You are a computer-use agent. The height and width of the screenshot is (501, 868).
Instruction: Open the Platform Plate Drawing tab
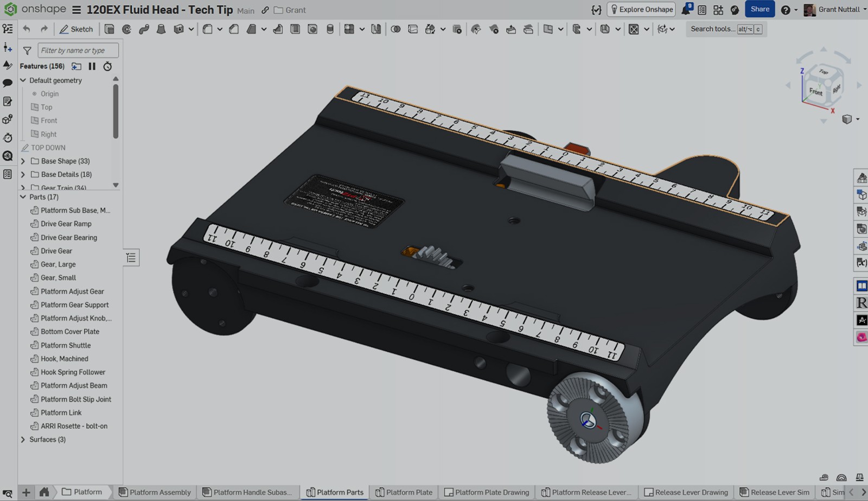point(487,492)
